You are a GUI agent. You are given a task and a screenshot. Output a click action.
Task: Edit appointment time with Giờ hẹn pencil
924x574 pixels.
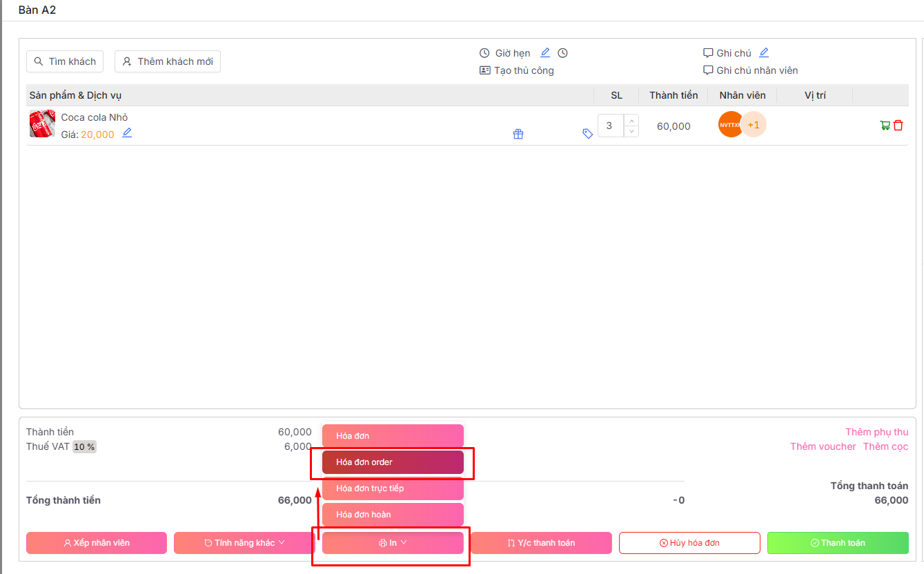pos(545,52)
